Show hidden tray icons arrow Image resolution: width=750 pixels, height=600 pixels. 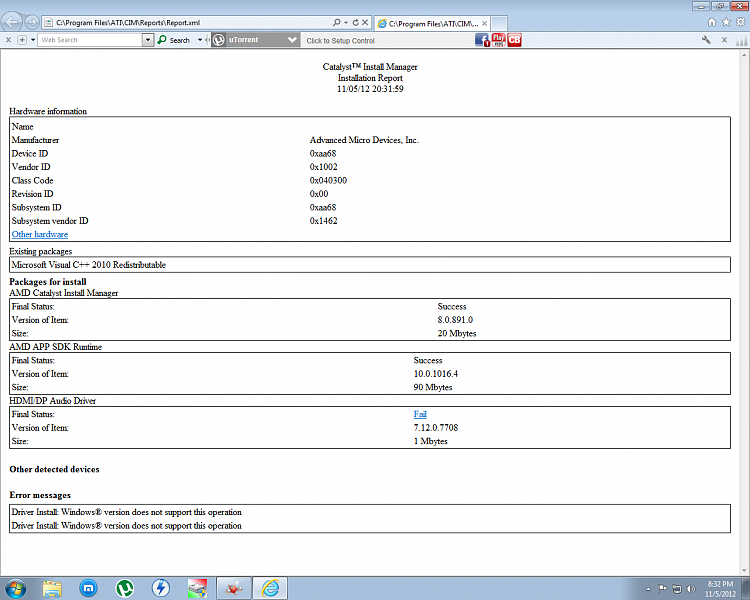pyautogui.click(x=648, y=589)
